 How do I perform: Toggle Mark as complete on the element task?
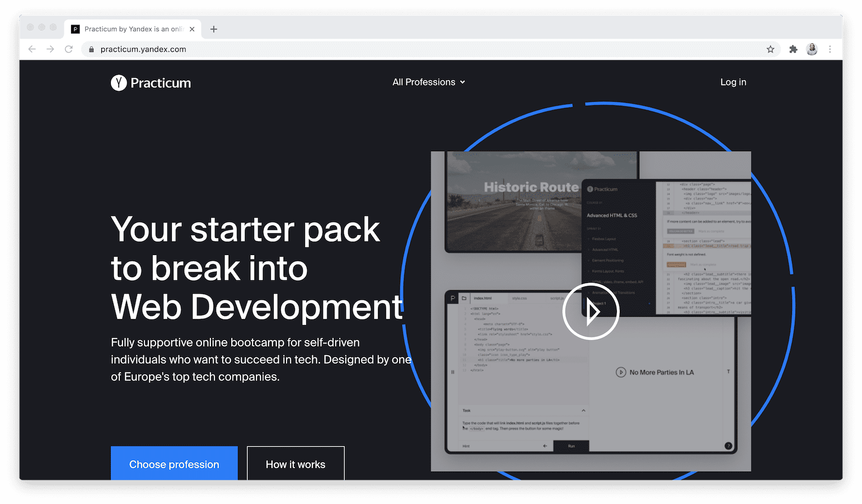pyautogui.click(x=711, y=232)
